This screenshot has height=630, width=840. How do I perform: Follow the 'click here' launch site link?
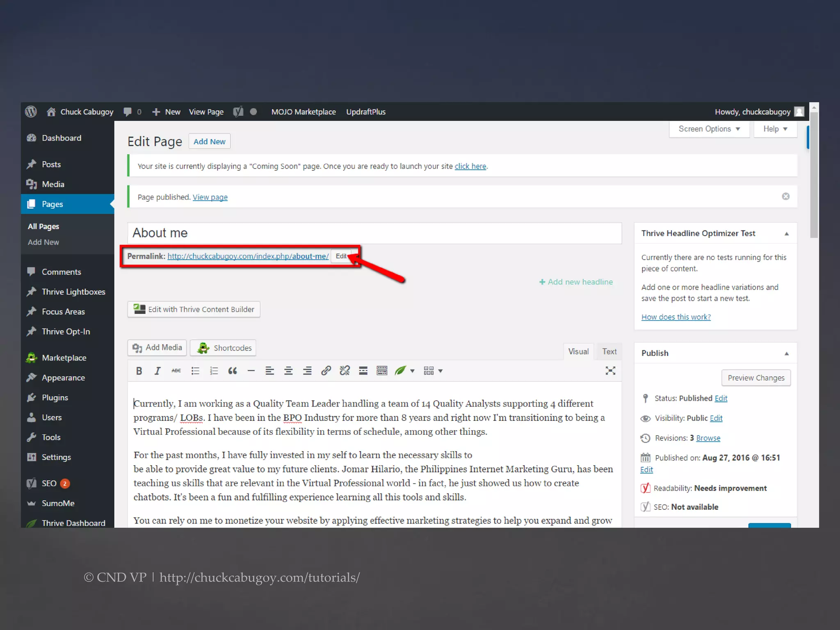coord(470,166)
